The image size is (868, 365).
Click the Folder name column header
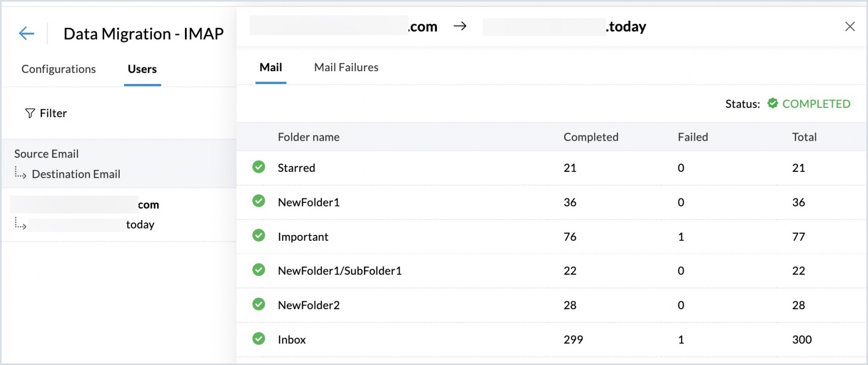[308, 137]
